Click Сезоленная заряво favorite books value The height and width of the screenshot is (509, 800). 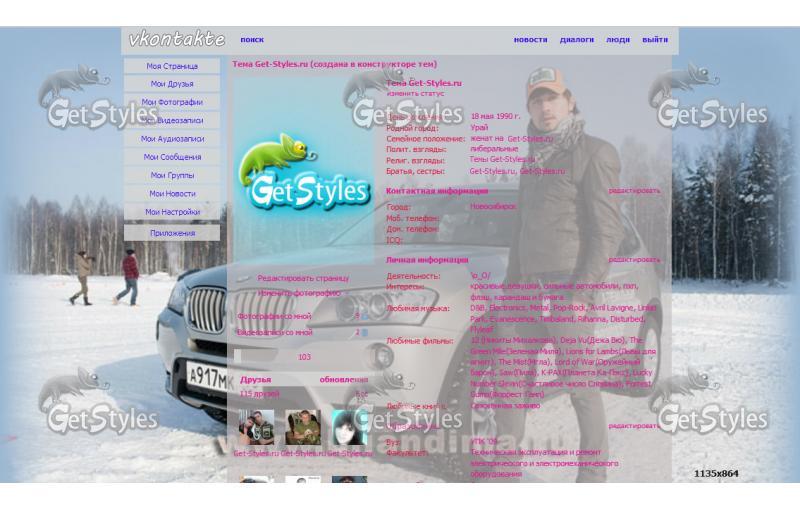[x=505, y=405]
